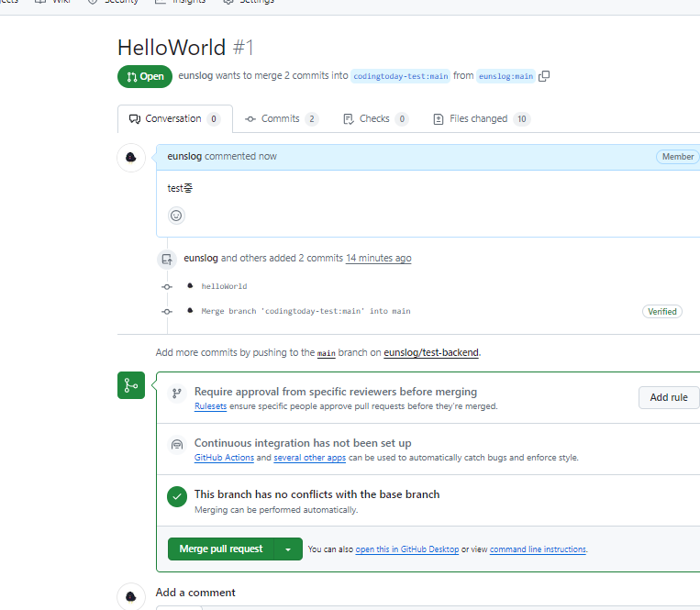Open the Merge branch 'codingtoday-test:main' commit
This screenshot has height=610, width=700.
point(306,311)
